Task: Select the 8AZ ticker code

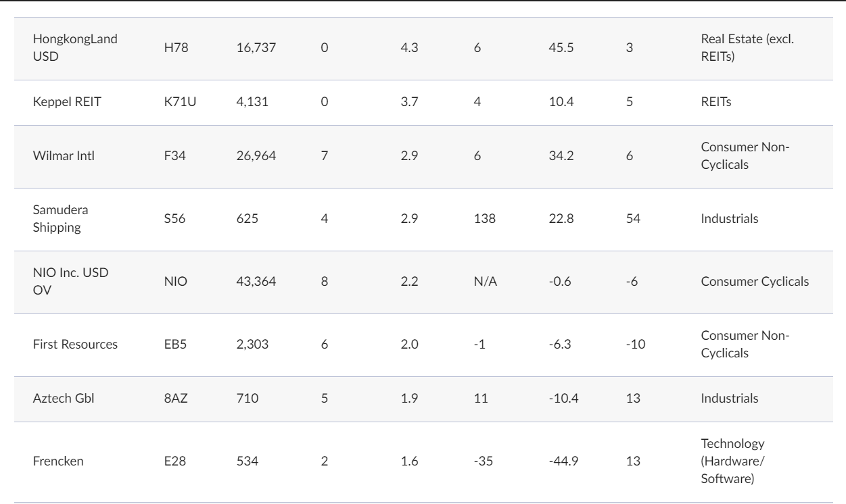Action: [175, 398]
